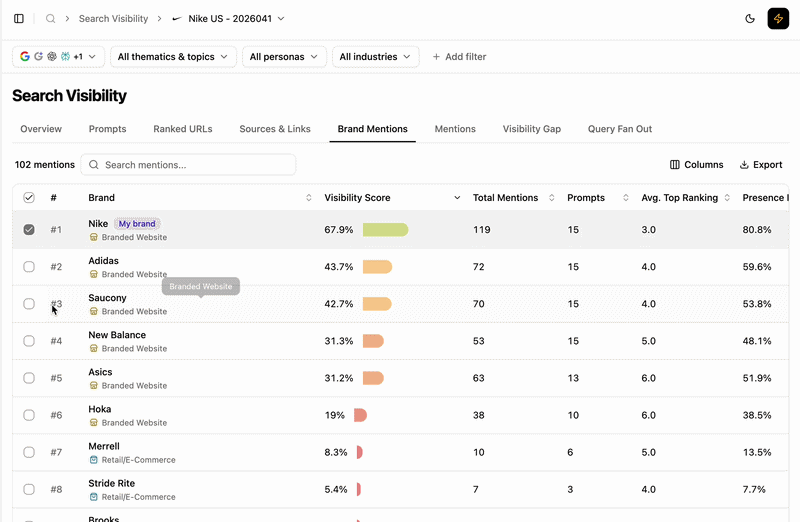Viewport: 800px width, 522px height.
Task: Switch to the Overview tab
Action: [41, 129]
